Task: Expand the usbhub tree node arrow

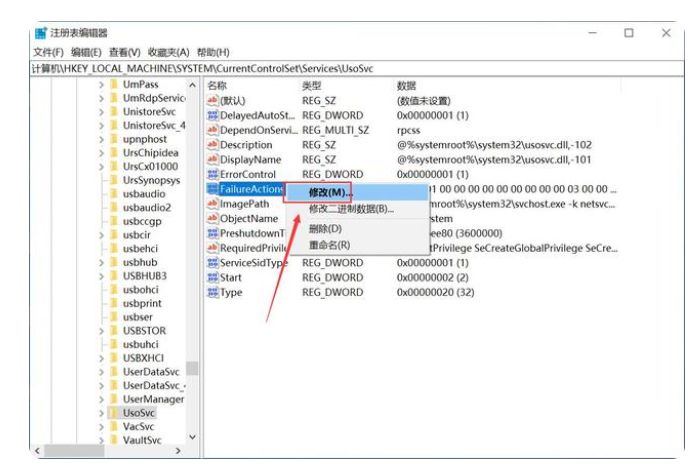Action: [x=102, y=262]
